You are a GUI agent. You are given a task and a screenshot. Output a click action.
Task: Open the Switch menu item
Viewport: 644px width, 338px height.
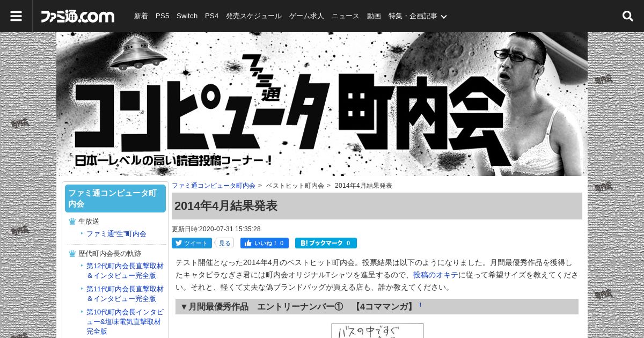click(187, 16)
